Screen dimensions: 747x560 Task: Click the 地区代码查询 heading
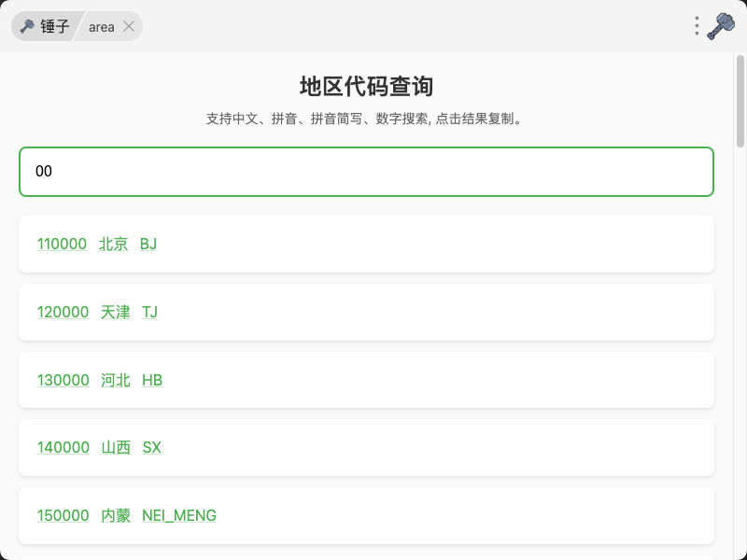[x=366, y=86]
